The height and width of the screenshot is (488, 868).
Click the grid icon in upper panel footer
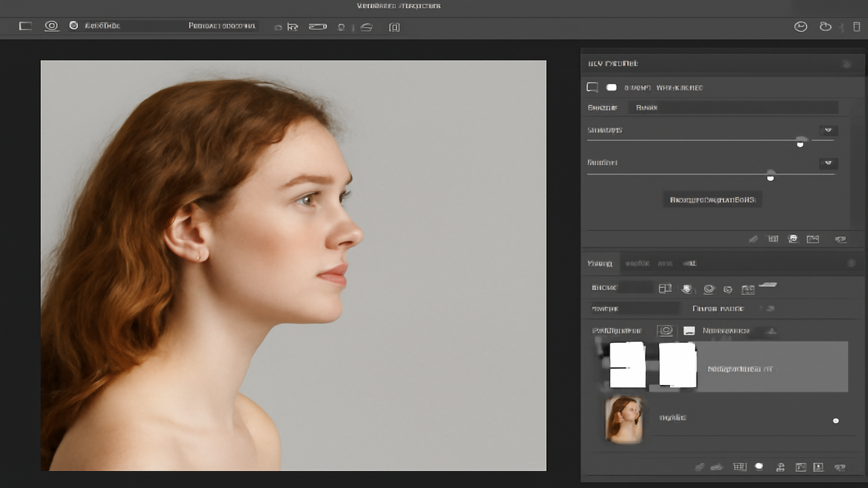tap(772, 239)
